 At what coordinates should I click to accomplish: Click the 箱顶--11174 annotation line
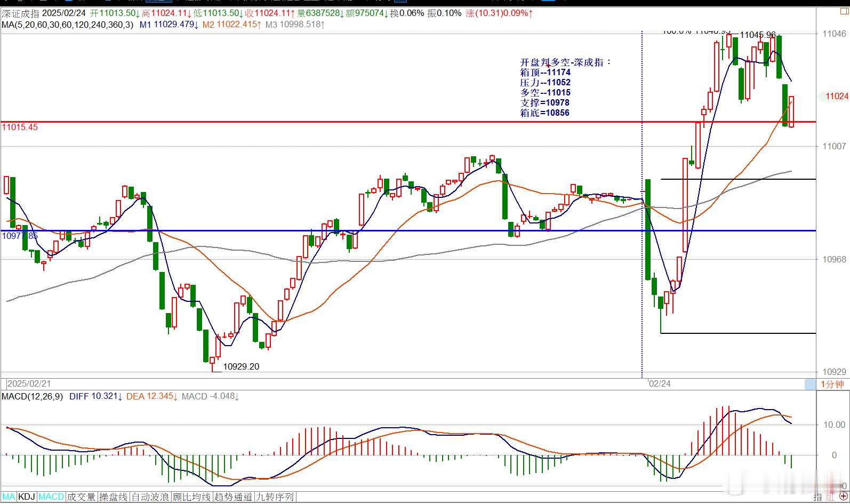545,73
